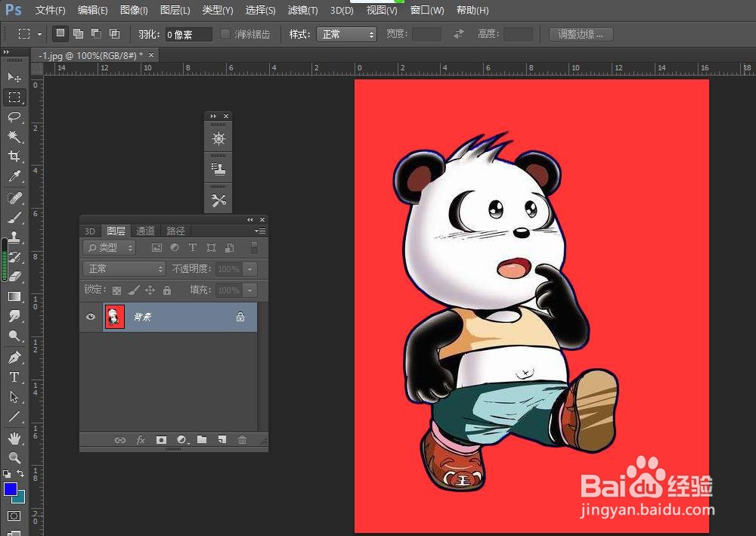Viewport: 756px width, 536px height.
Task: Open the Tool Presets floating panel icon
Action: 218,200
